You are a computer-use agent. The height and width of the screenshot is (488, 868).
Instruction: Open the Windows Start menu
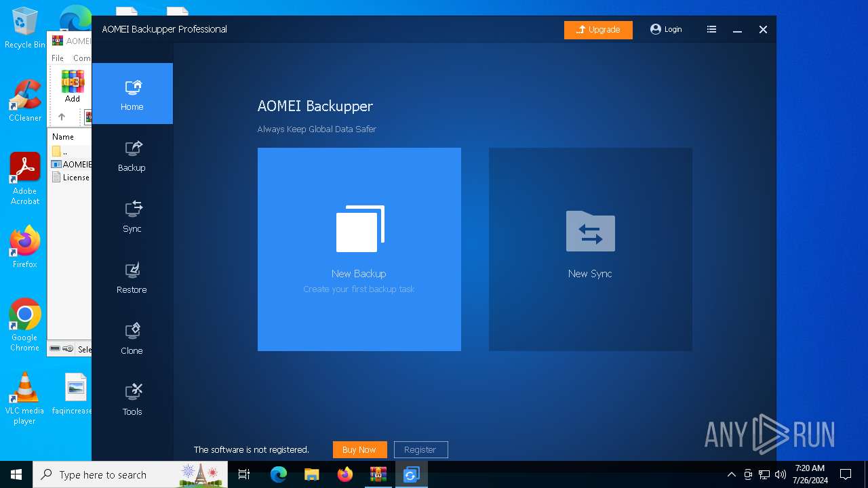16,474
